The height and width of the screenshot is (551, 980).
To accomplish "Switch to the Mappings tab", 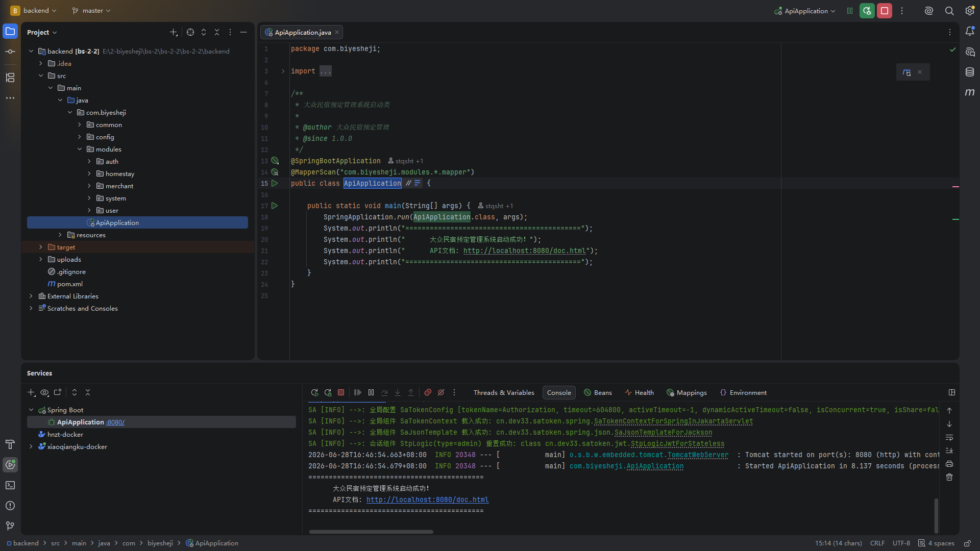I will click(687, 392).
